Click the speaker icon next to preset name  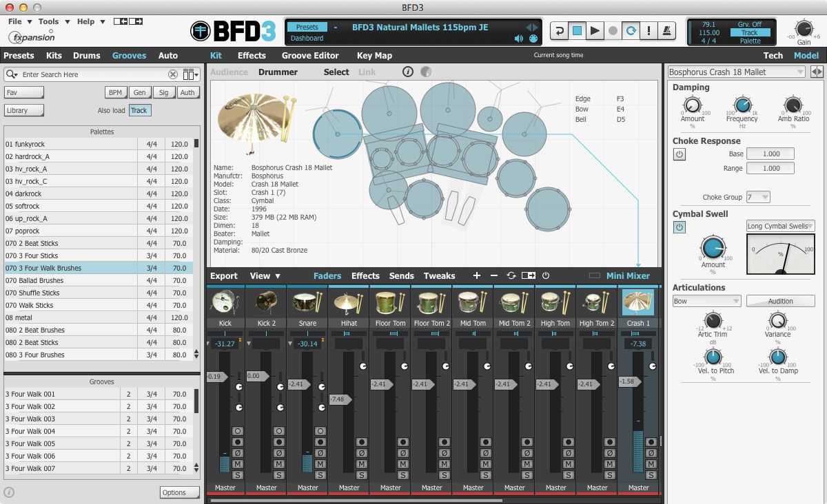pos(519,39)
